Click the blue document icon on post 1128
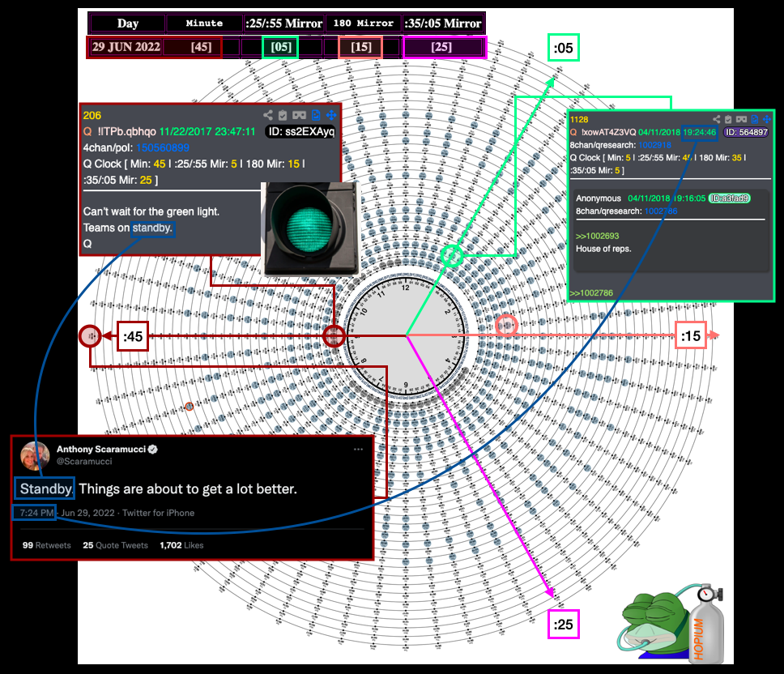 (755, 119)
